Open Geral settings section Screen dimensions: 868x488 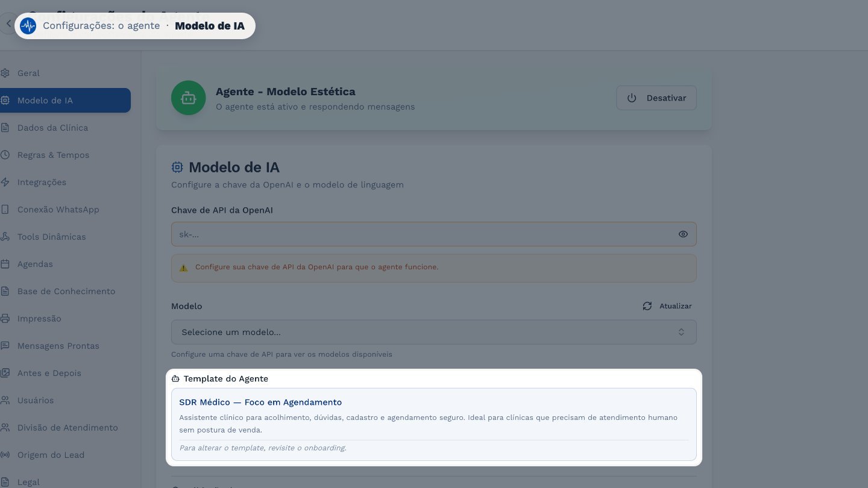(65, 73)
